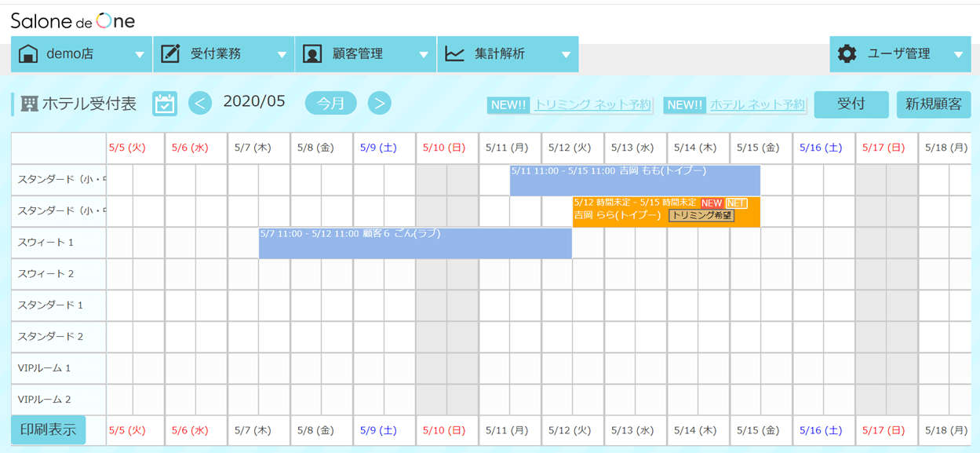Select the 顧客6 ごん reservation in スウィート 1
980x453 pixels.
pyautogui.click(x=414, y=245)
